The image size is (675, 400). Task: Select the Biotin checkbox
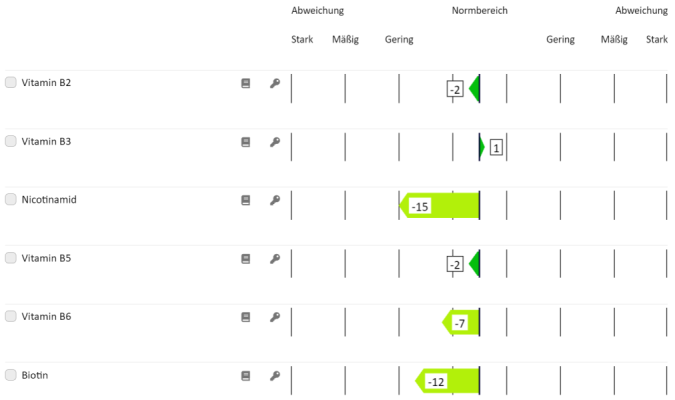tap(11, 376)
